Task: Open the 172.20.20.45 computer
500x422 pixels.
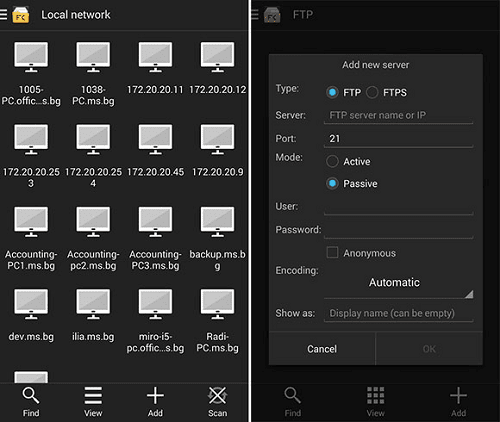Action: click(155, 151)
